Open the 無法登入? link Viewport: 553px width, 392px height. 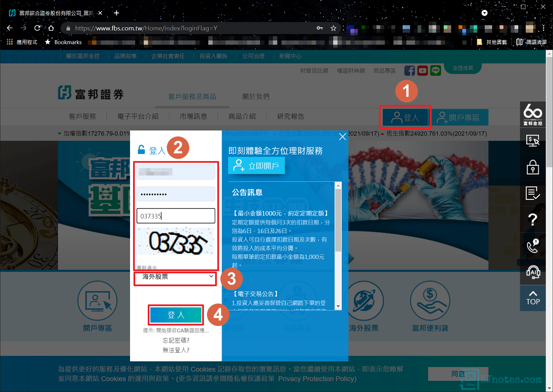pos(176,350)
